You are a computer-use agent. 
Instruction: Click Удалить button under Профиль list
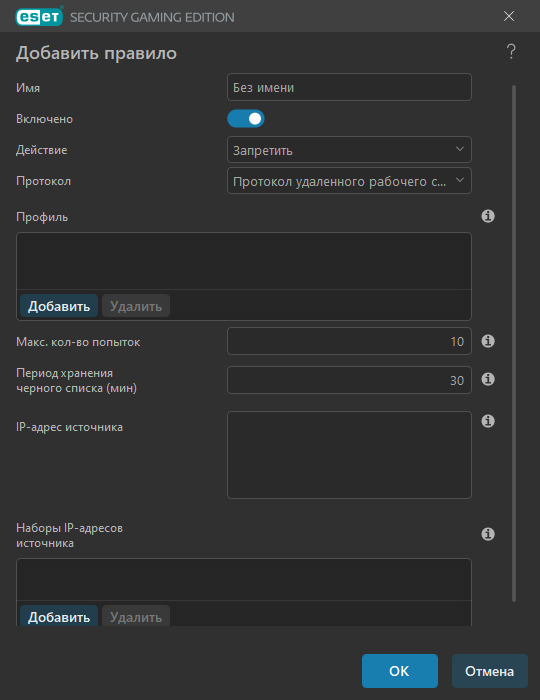click(136, 306)
